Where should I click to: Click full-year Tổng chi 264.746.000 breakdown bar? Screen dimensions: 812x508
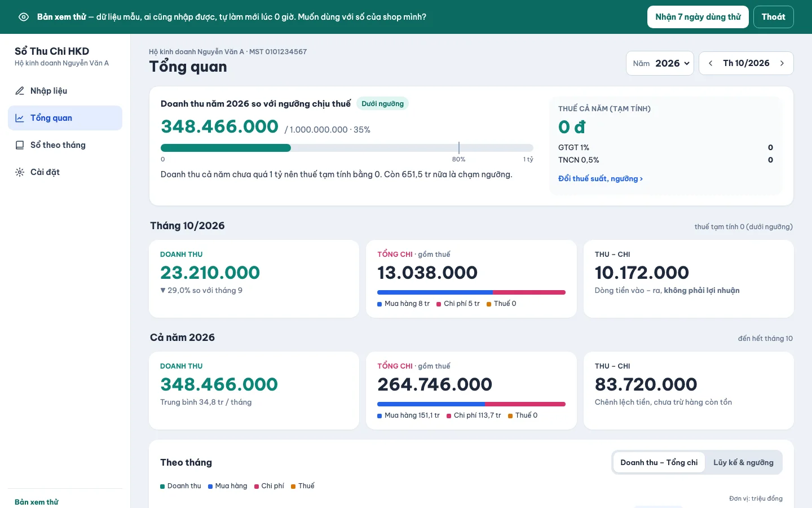point(471,404)
